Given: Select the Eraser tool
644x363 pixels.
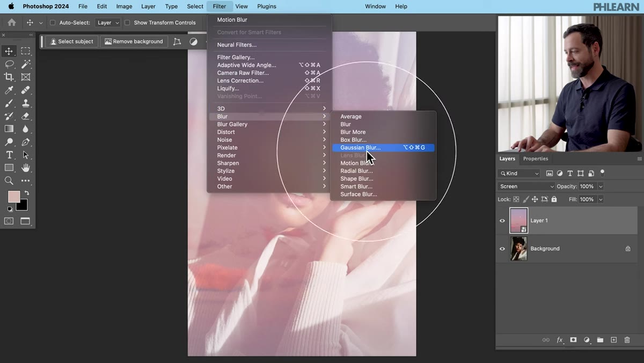Looking at the screenshot, I should pos(26,116).
